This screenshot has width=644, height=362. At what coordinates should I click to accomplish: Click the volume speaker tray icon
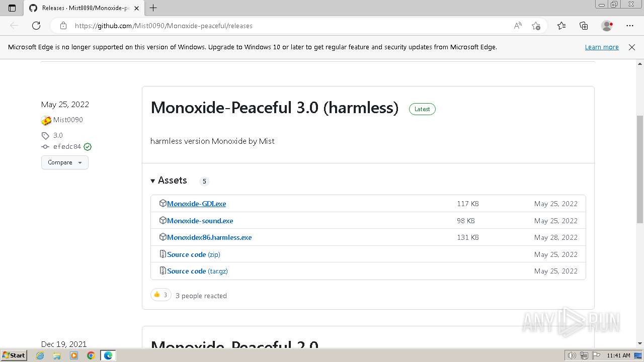click(572, 355)
